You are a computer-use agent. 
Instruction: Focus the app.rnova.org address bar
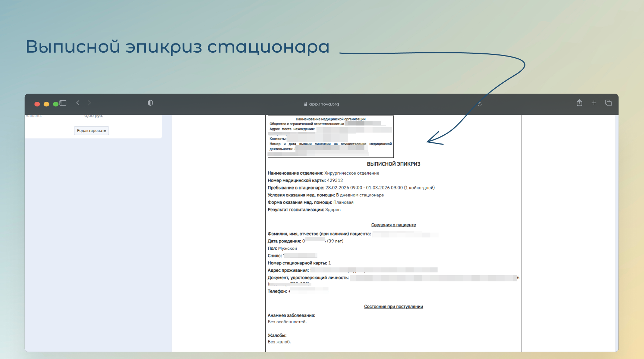click(x=324, y=104)
